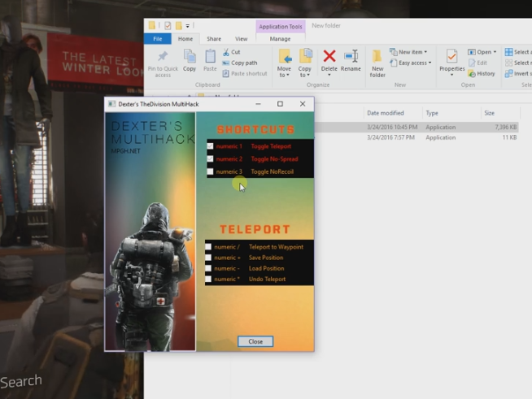The height and width of the screenshot is (399, 532).
Task: Toggle the numeric 1 Toggle Teleport checkbox
Action: click(x=210, y=146)
